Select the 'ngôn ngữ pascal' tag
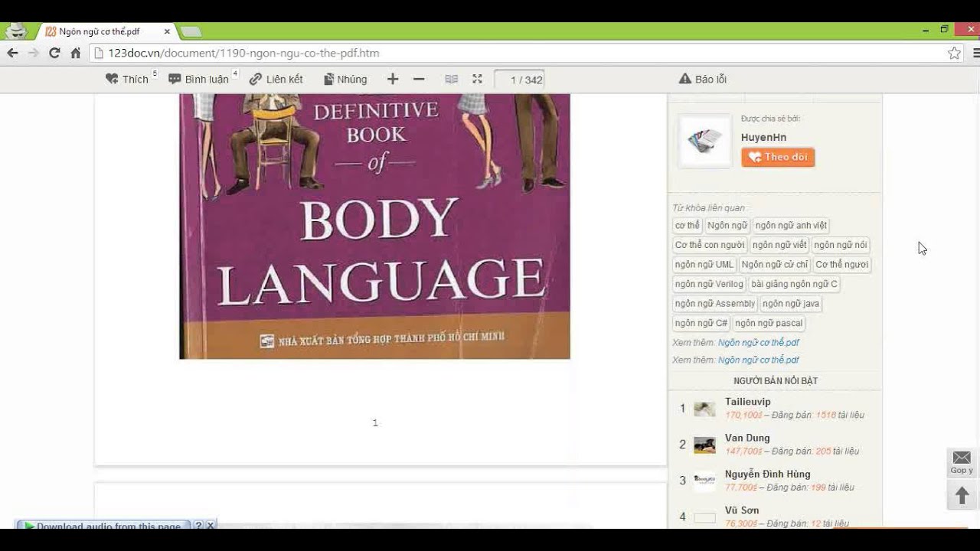Screen dimensions: 980x551 pos(769,323)
